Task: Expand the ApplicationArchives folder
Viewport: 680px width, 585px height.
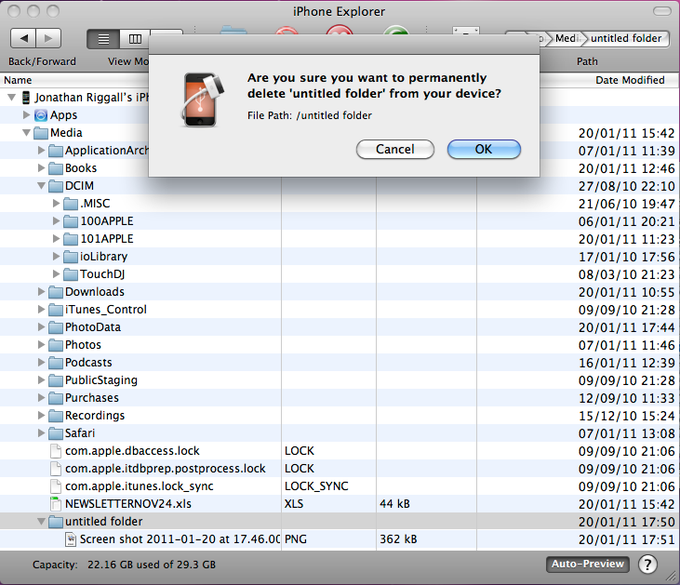Action: [x=41, y=150]
